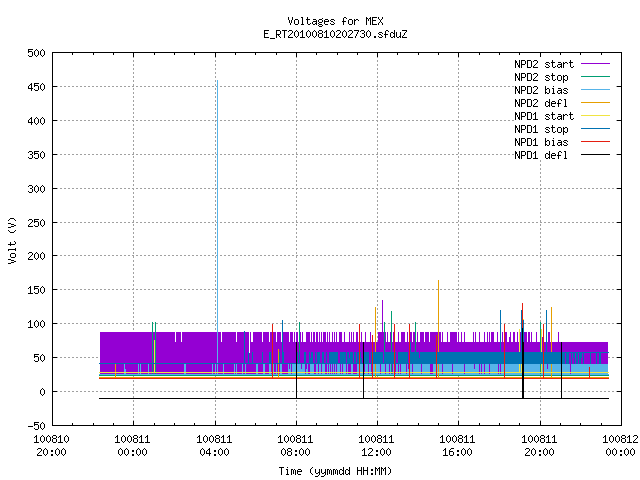Click the Volt (V) axis label
The width and height of the screenshot is (640, 480).
(x=13, y=240)
